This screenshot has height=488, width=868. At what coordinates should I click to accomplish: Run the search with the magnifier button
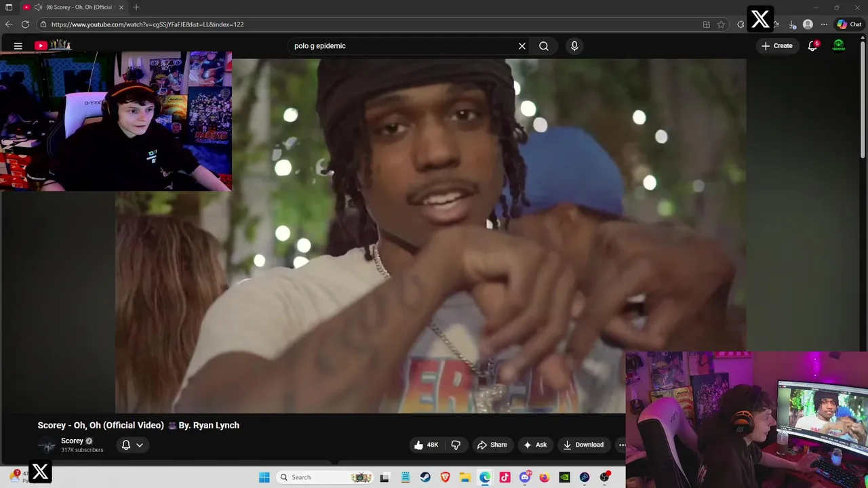[544, 46]
